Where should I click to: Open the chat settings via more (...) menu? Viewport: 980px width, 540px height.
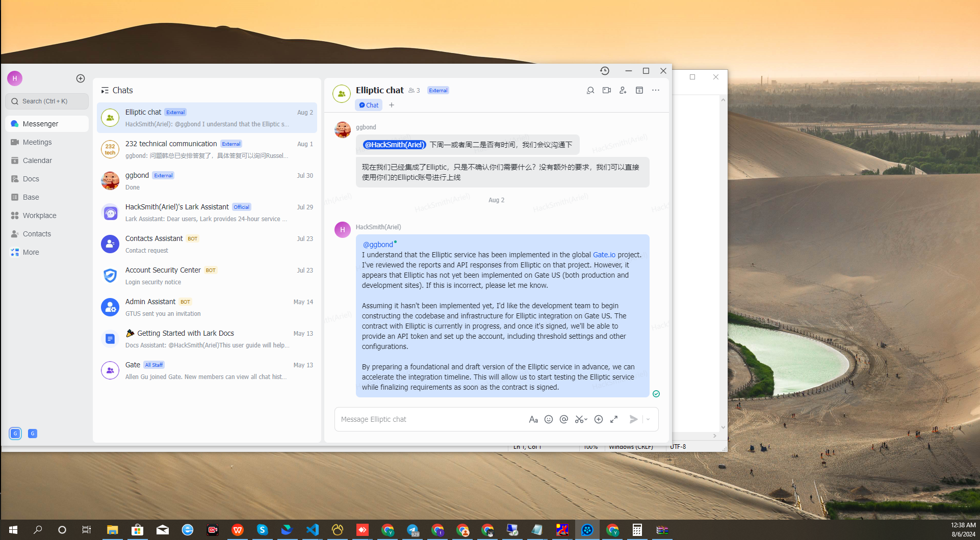pyautogui.click(x=656, y=90)
